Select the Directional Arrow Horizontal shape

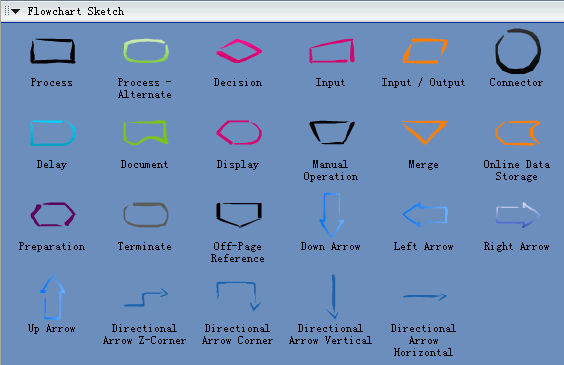425,296
